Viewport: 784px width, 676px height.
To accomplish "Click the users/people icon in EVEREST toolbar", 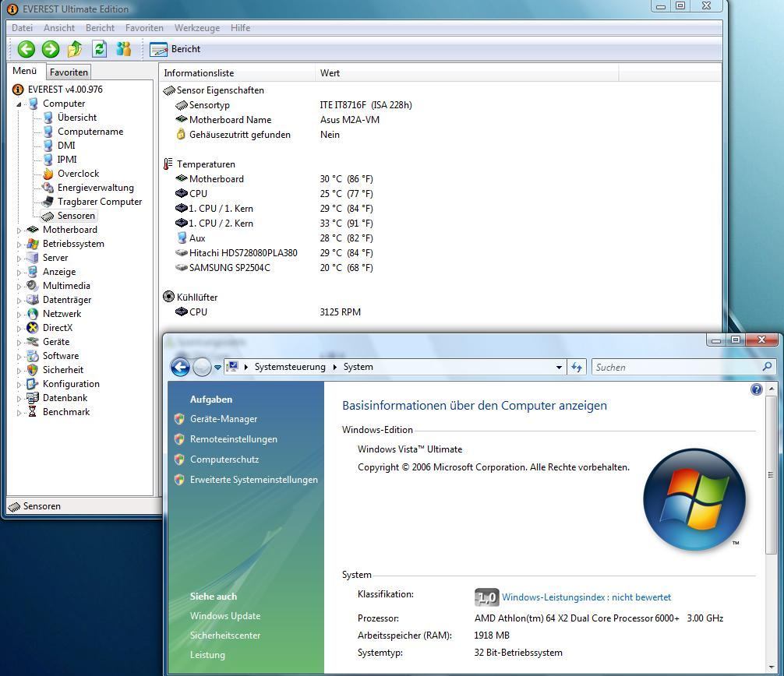I will 123,49.
